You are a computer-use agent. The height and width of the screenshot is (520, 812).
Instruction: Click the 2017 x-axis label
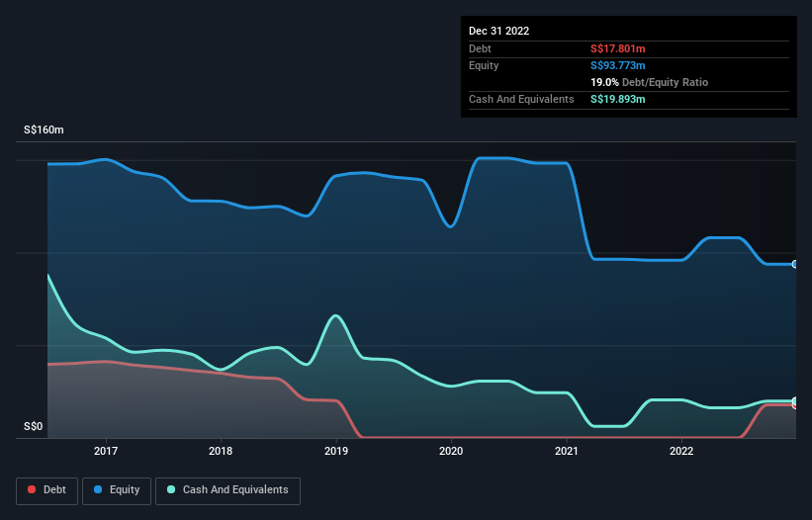(106, 451)
